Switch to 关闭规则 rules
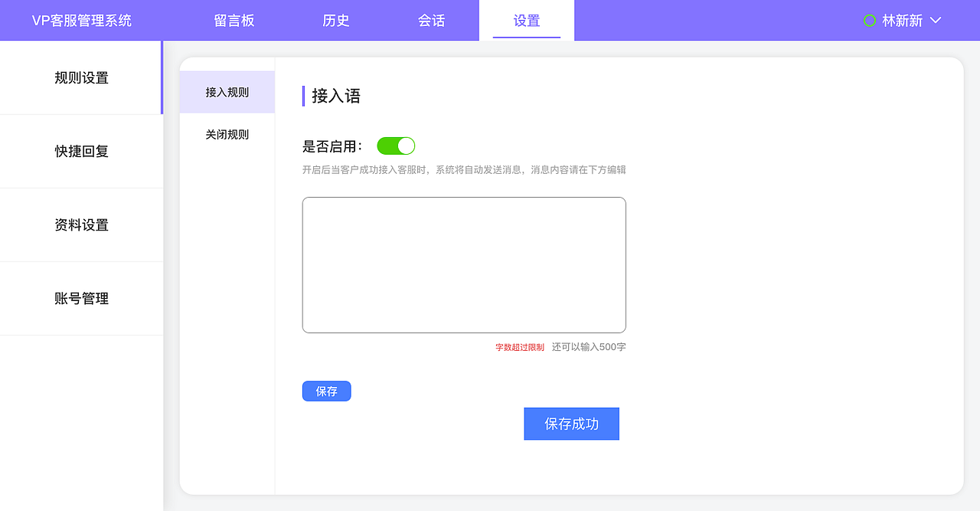 click(227, 134)
